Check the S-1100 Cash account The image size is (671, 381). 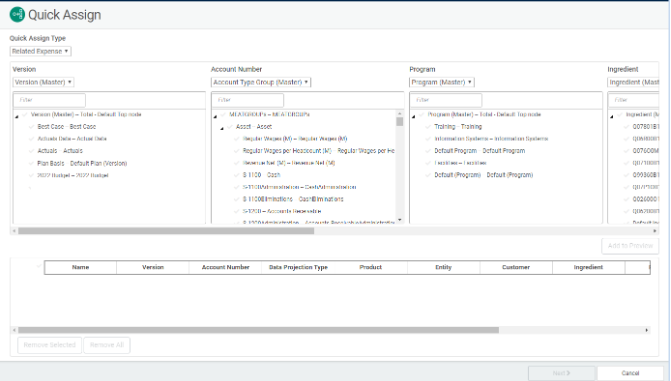click(x=237, y=175)
